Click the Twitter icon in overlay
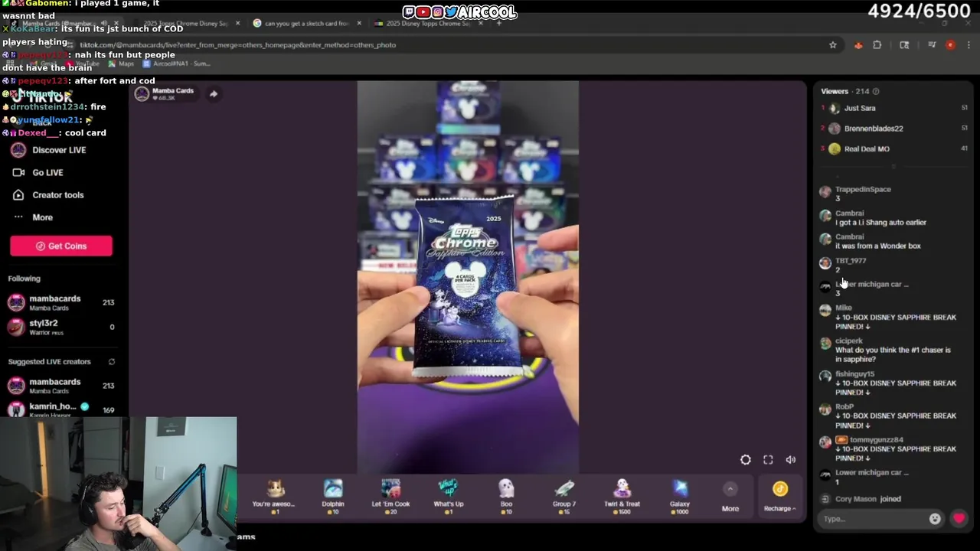The width and height of the screenshot is (980, 551). [452, 12]
